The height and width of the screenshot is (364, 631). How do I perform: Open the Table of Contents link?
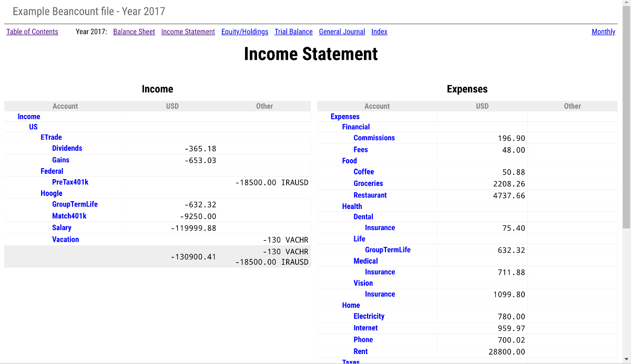[32, 32]
